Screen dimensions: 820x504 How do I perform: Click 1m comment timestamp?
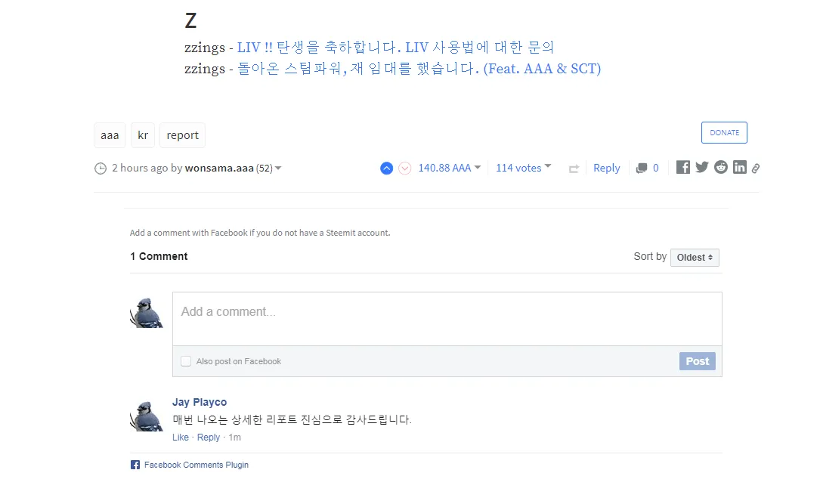click(x=235, y=437)
